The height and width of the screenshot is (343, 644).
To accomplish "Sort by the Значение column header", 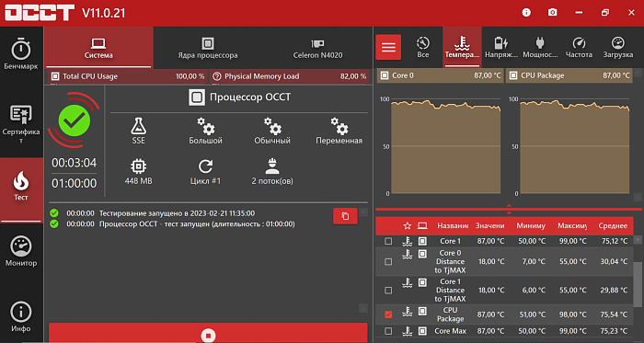I will (x=489, y=225).
